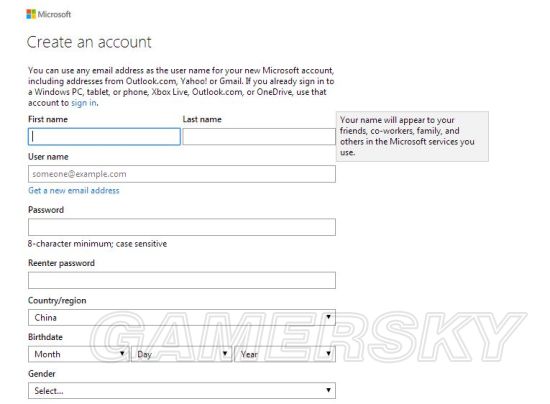Click the User name email field
This screenshot has width=550, height=404.
coord(182,174)
